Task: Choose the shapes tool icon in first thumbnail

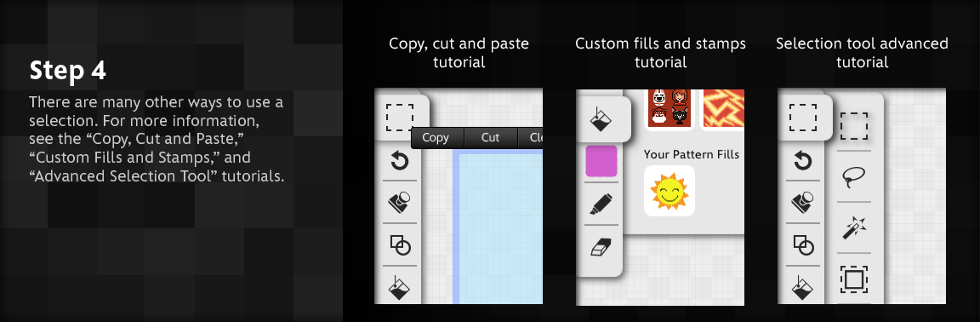Action: 399,244
